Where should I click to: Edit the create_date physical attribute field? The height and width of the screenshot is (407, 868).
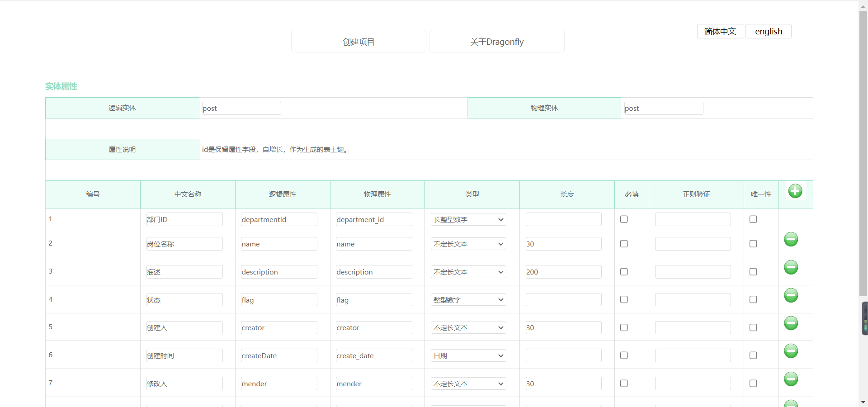[x=374, y=355]
